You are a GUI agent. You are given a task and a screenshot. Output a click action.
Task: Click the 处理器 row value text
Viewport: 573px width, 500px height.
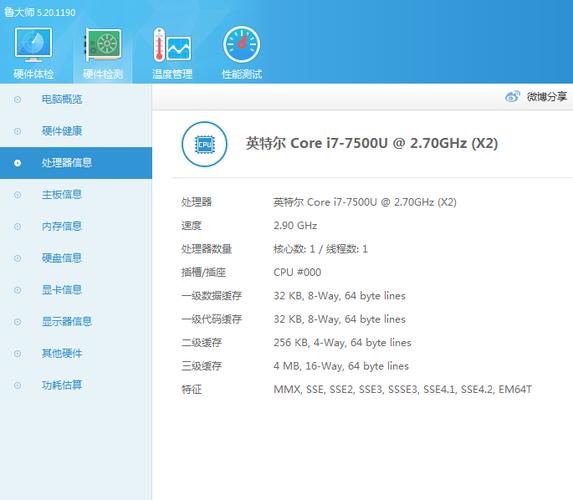click(365, 202)
